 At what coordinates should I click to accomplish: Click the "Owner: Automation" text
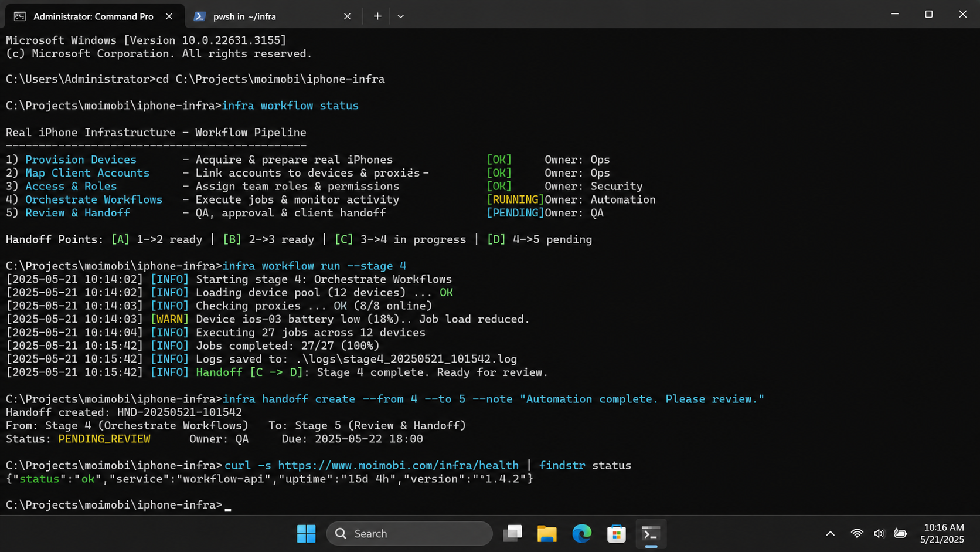tap(600, 199)
